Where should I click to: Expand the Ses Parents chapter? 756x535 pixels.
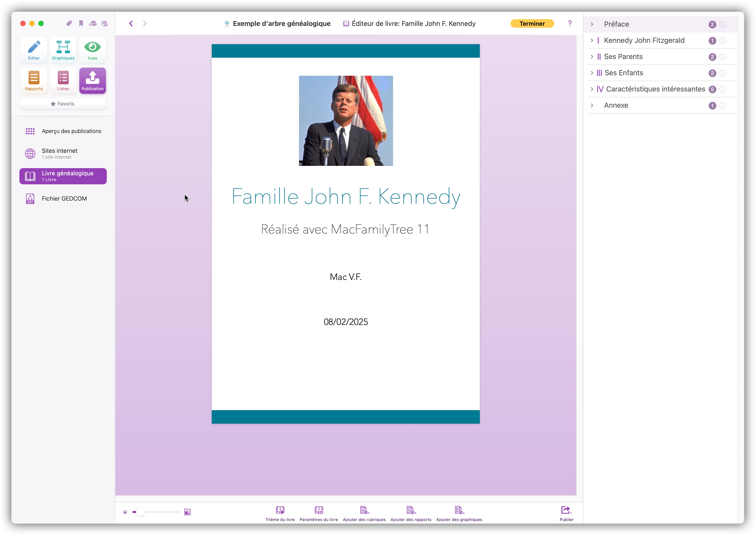tap(592, 57)
